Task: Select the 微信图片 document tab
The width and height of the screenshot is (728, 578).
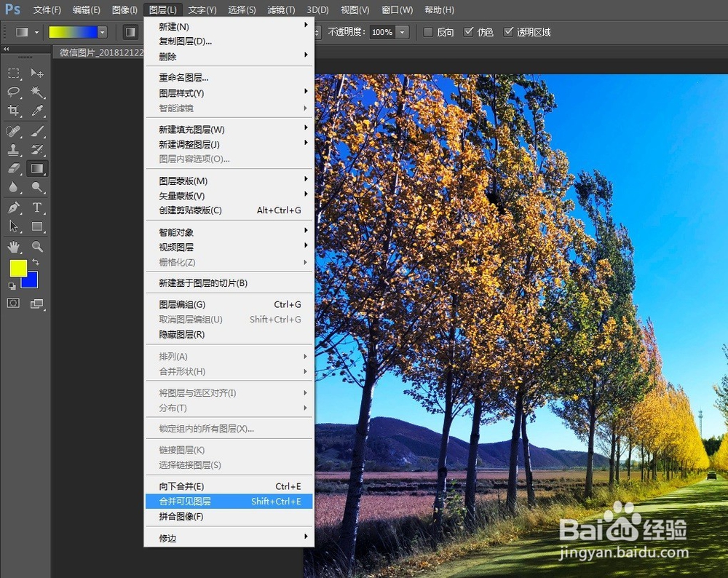Action: click(x=98, y=52)
